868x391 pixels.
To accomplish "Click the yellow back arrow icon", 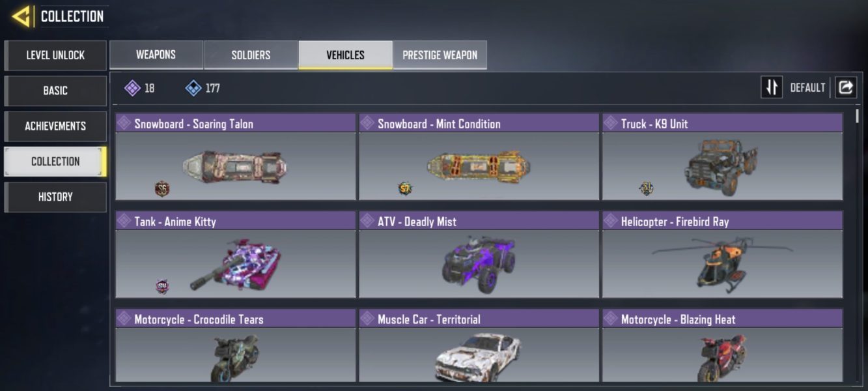I will pos(21,16).
